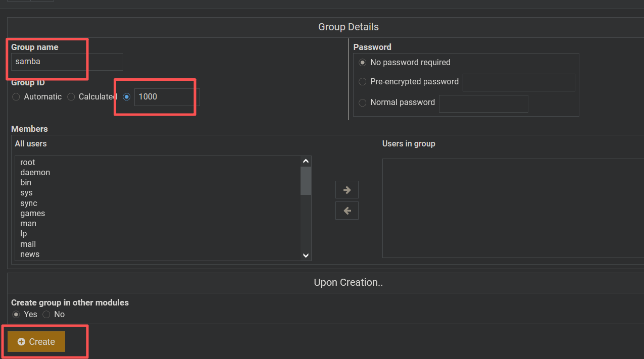
Task: Select No password required
Action: click(362, 63)
